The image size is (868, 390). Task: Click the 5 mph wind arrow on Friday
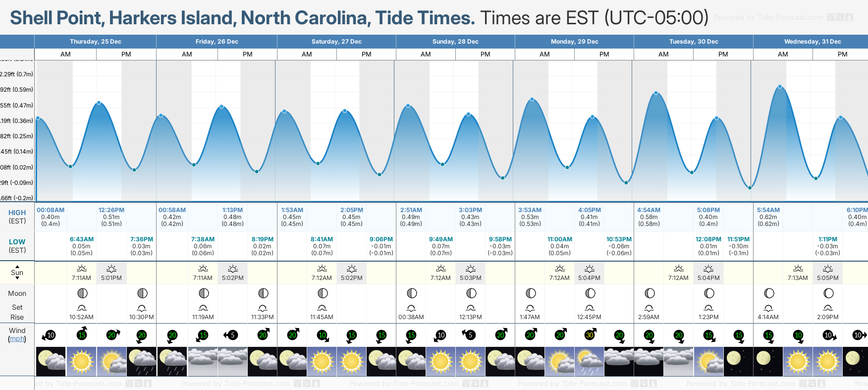[x=231, y=335]
